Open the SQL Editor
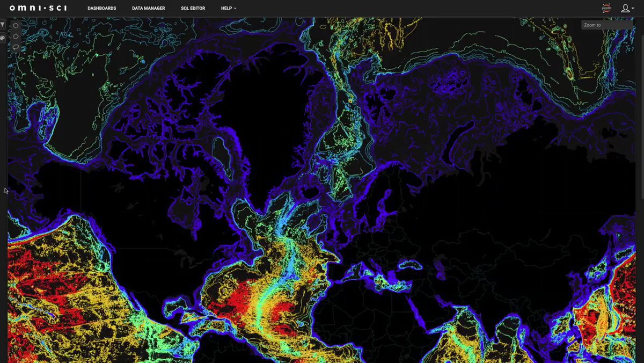 [x=193, y=9]
